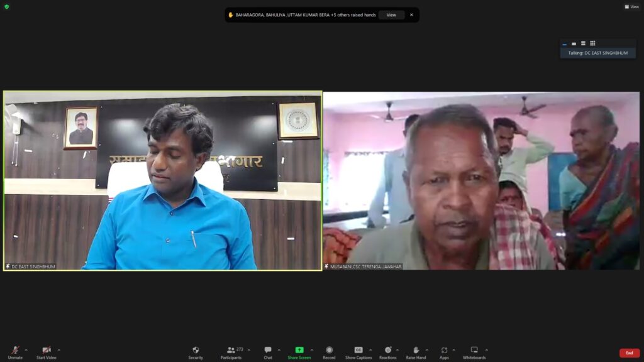The image size is (644, 362).
Task: Open the View menu at top right
Action: [x=631, y=7]
